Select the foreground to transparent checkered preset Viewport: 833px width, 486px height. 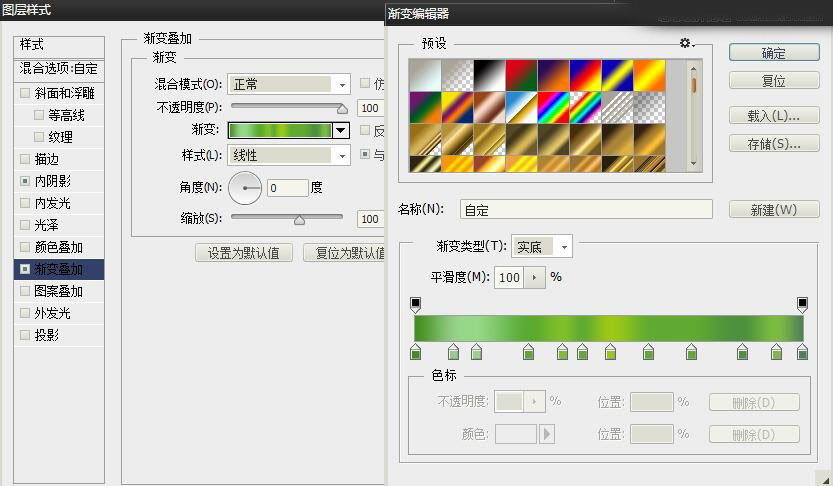[457, 75]
